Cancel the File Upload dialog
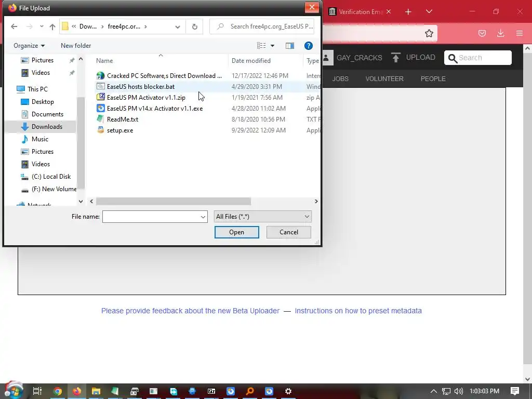Image resolution: width=532 pixels, height=399 pixels. [x=289, y=232]
